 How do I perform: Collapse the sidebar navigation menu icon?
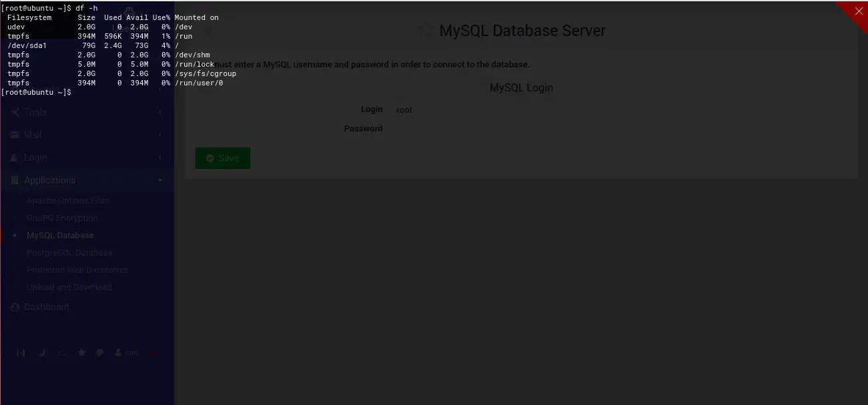coord(21,353)
